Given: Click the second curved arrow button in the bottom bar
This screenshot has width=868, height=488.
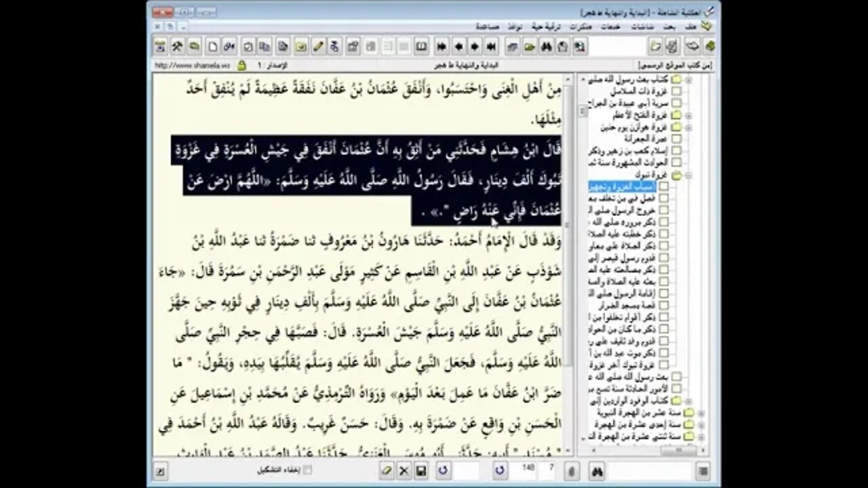Looking at the screenshot, I should tap(500, 470).
